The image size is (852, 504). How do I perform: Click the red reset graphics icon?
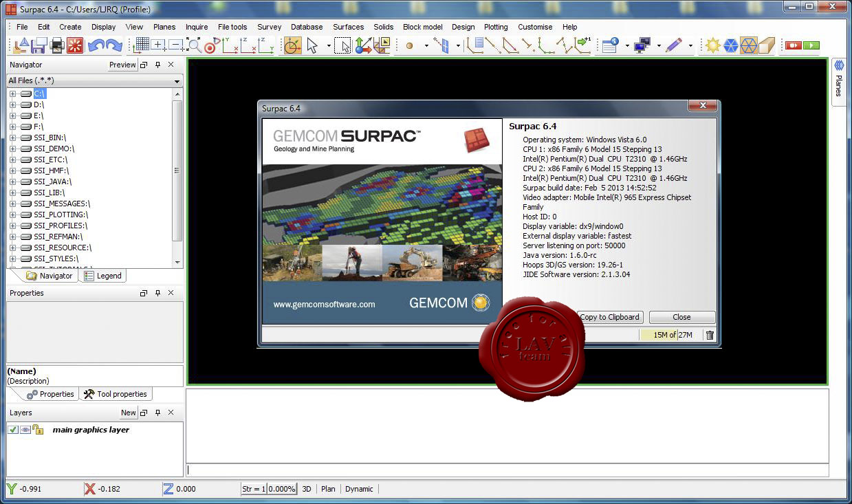[x=74, y=45]
